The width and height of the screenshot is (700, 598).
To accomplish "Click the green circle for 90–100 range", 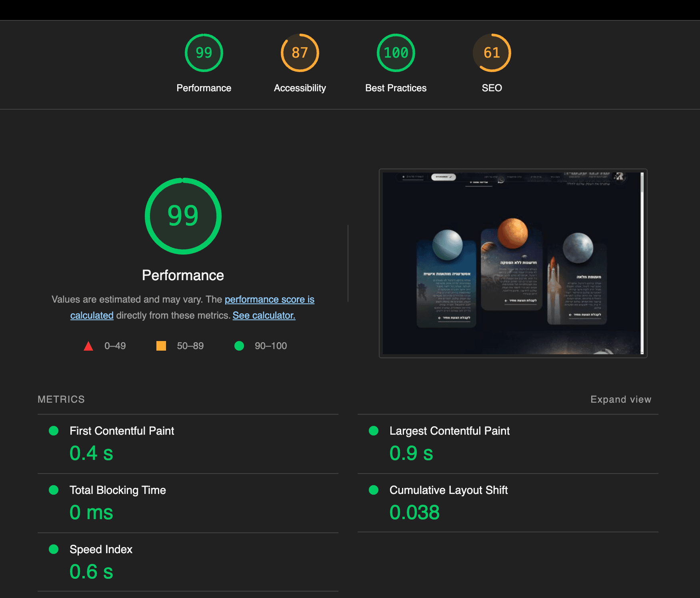I will click(x=240, y=345).
